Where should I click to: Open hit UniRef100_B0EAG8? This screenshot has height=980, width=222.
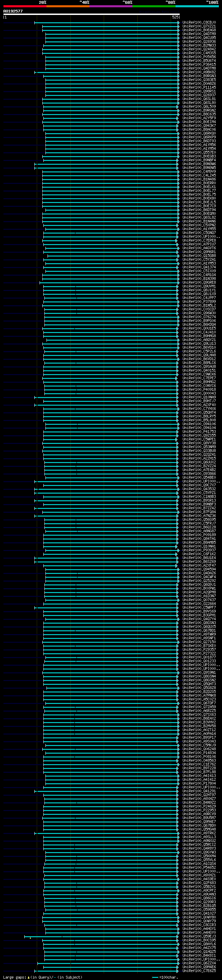199,30
